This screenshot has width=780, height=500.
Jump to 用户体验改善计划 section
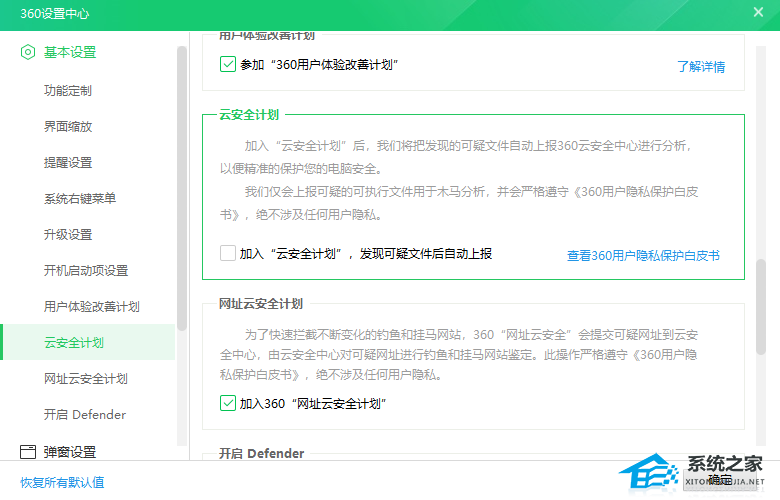[x=92, y=307]
